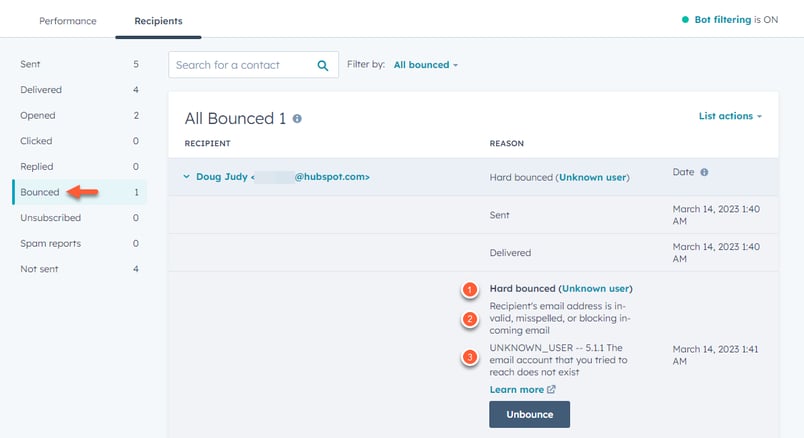This screenshot has height=438, width=804.
Task: Click the external link icon after Learn more
Action: (552, 390)
